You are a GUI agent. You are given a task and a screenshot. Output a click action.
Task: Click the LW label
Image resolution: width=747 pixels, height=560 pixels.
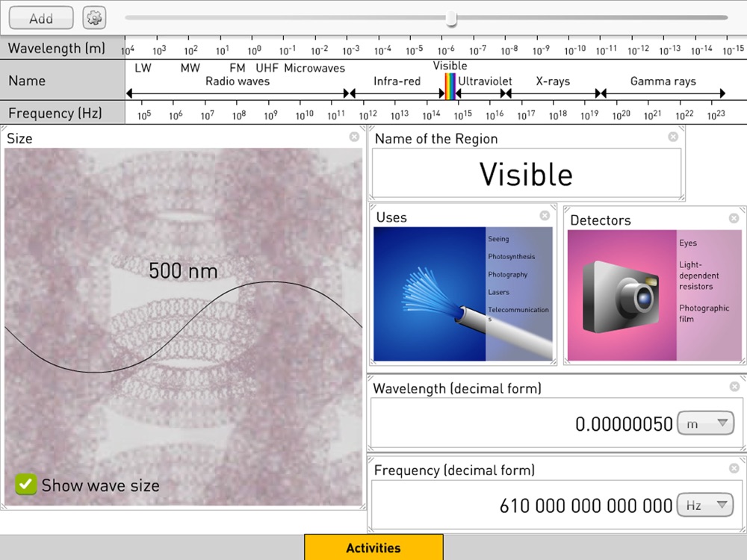point(143,68)
